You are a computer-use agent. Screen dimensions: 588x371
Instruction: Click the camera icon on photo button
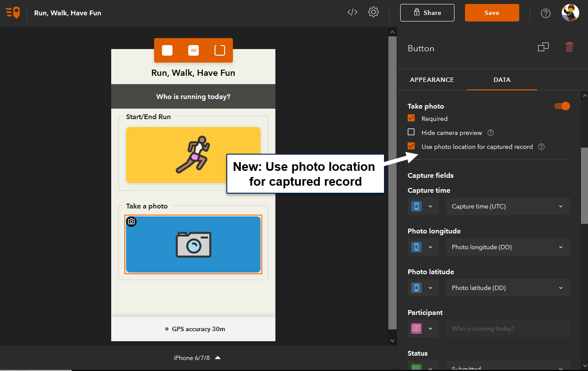tap(131, 222)
